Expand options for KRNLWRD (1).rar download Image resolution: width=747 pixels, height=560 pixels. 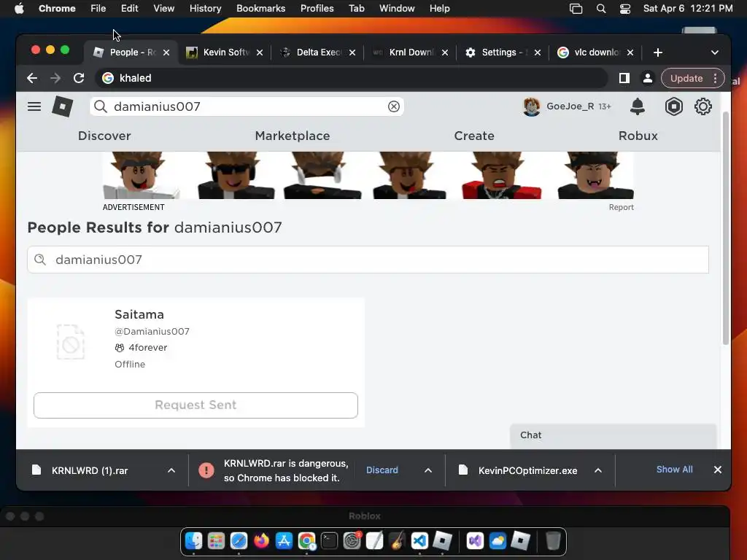(171, 470)
